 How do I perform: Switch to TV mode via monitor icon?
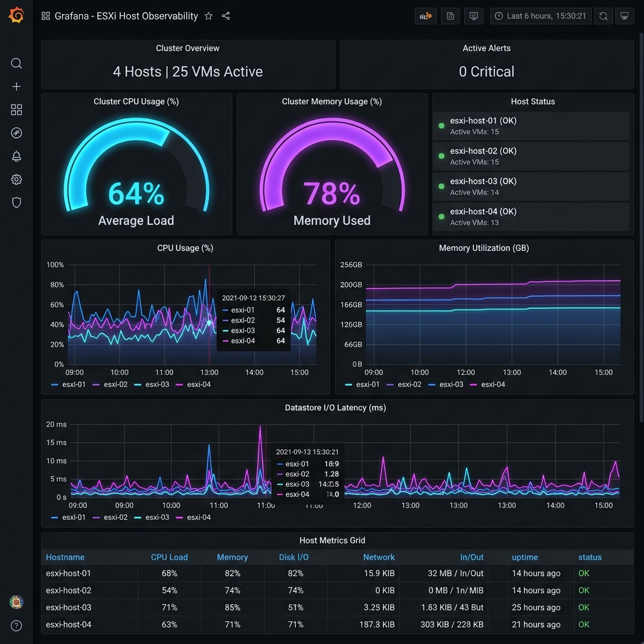pyautogui.click(x=623, y=16)
